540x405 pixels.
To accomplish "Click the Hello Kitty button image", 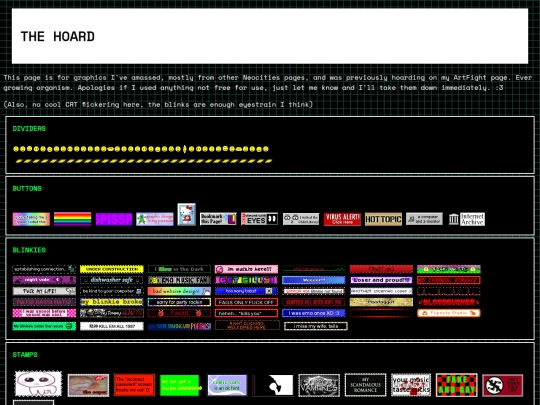I will [187, 215].
